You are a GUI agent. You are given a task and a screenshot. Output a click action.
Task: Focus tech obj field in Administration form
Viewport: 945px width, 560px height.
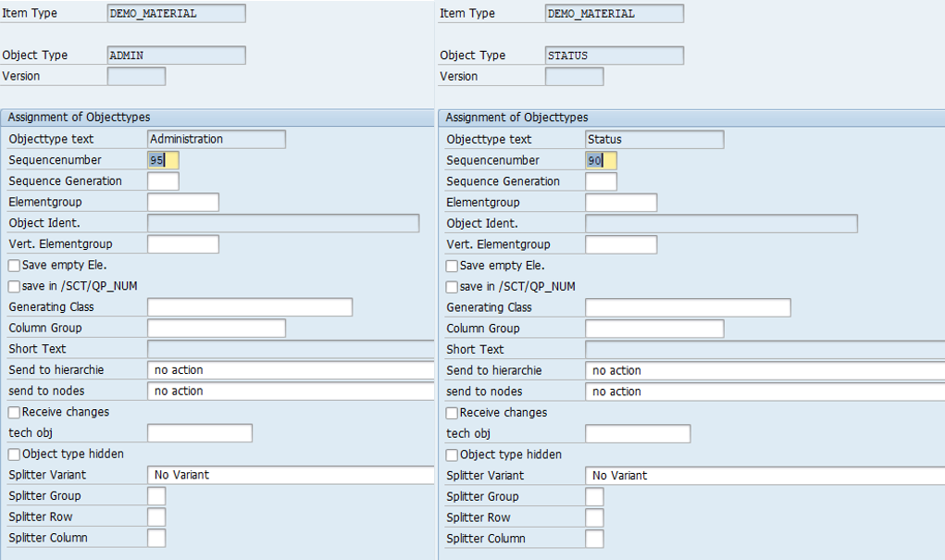tap(199, 433)
